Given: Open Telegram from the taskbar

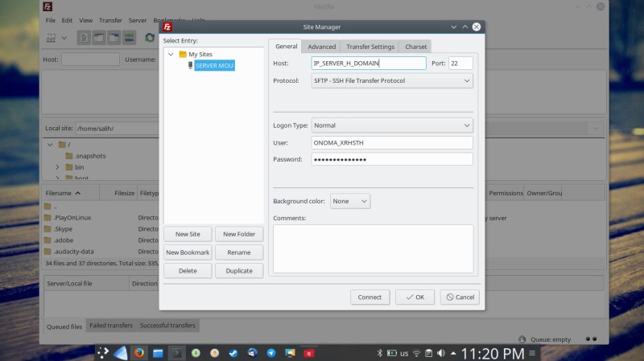Looking at the screenshot, I should pyautogui.click(x=271, y=353).
